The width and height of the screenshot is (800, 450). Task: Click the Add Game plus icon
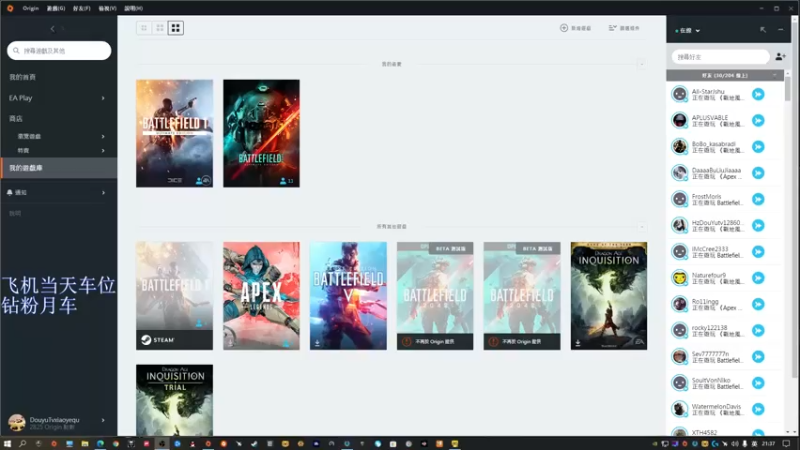[564, 28]
